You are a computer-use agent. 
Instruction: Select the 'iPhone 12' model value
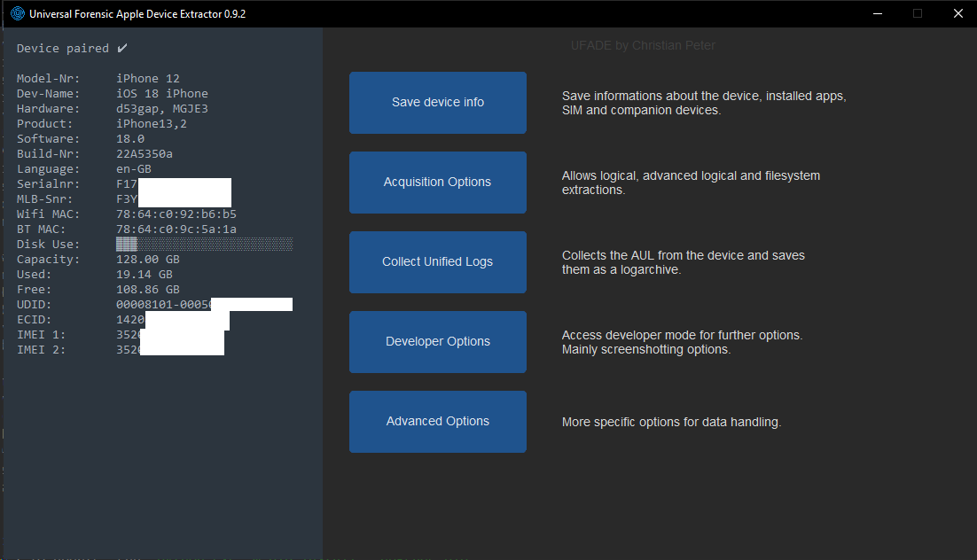point(148,79)
